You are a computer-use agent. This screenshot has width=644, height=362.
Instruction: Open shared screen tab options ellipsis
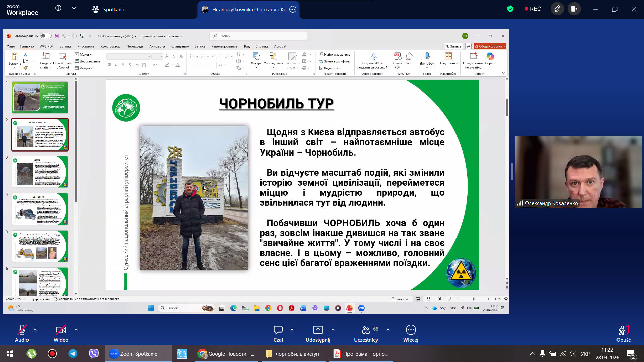(x=293, y=9)
